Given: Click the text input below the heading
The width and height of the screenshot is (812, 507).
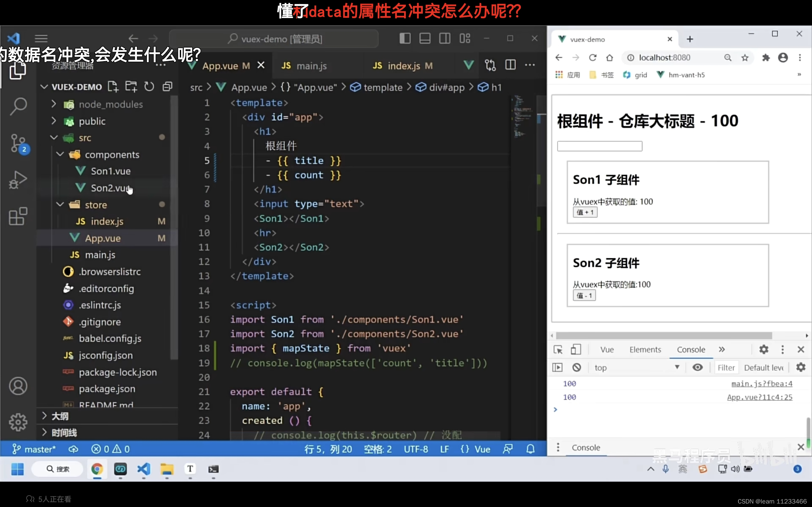Looking at the screenshot, I should (x=599, y=146).
